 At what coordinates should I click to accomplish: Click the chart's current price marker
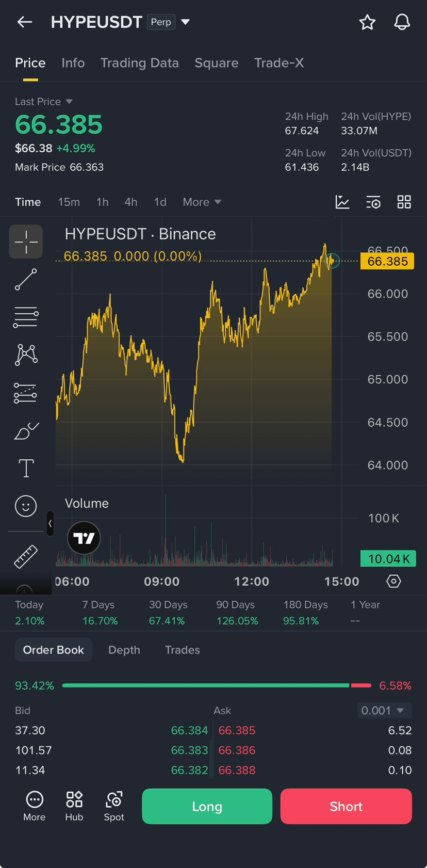333,261
